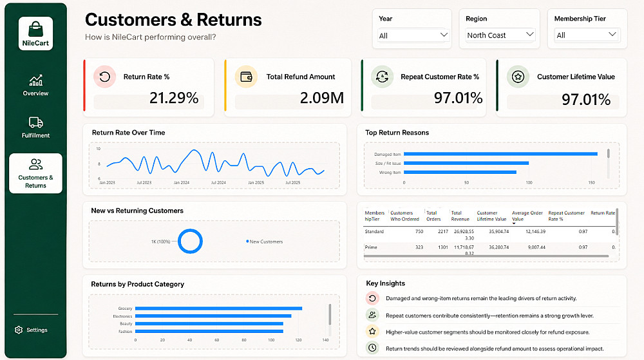Expand the Year dropdown
This screenshot has width=644, height=360.
413,35
